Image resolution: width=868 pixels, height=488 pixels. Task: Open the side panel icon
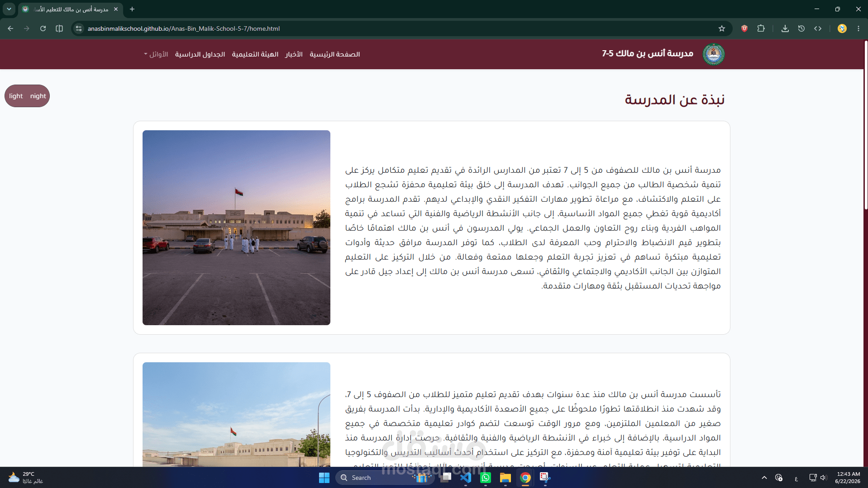coord(59,28)
